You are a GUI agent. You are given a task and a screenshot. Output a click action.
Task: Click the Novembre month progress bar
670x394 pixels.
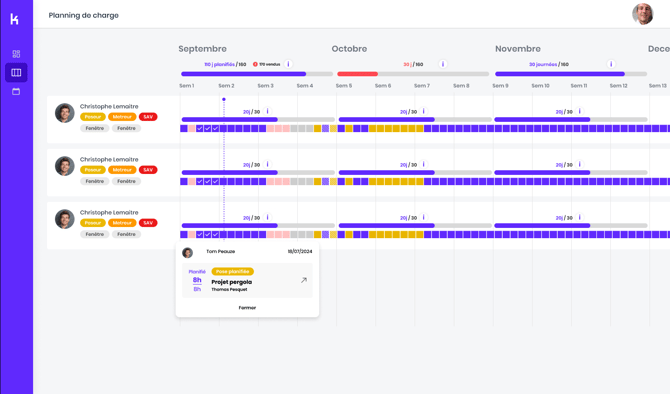(571, 74)
